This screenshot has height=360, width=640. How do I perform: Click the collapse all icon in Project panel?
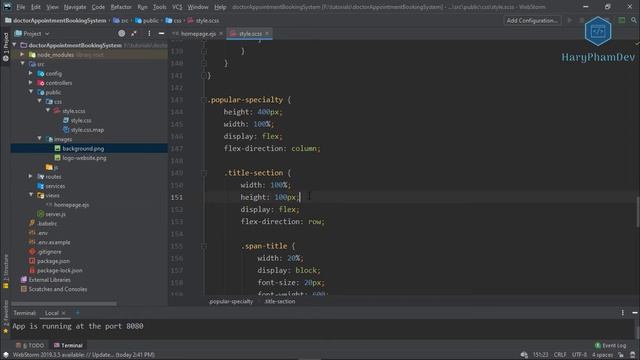[x=134, y=33]
